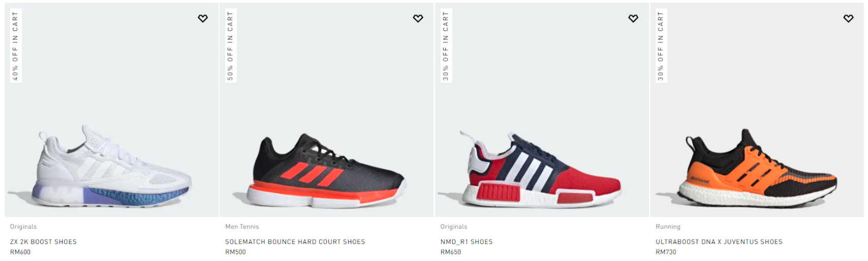Select the NMD_R1 SHOES title
This screenshot has height=261, width=868.
click(467, 242)
